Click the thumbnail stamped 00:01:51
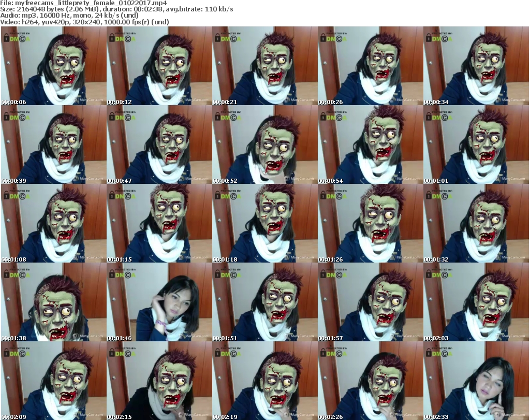Viewport: 530px width, 420px height. tap(265, 302)
